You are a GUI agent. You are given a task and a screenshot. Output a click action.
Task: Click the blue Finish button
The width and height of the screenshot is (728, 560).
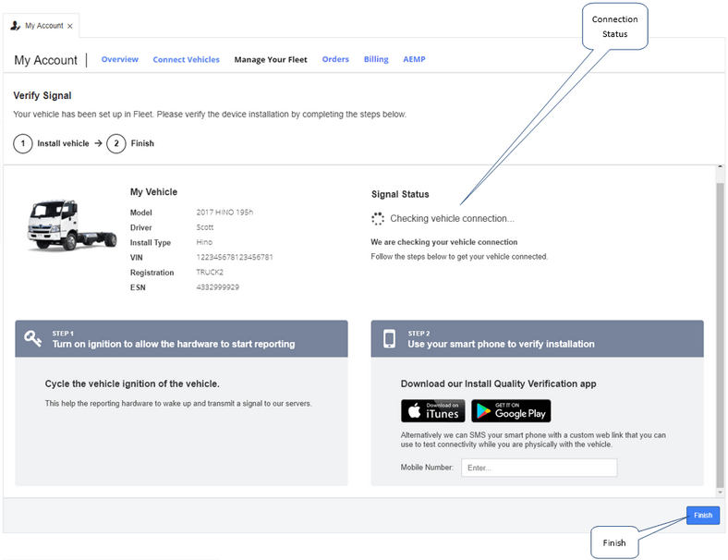click(x=703, y=516)
